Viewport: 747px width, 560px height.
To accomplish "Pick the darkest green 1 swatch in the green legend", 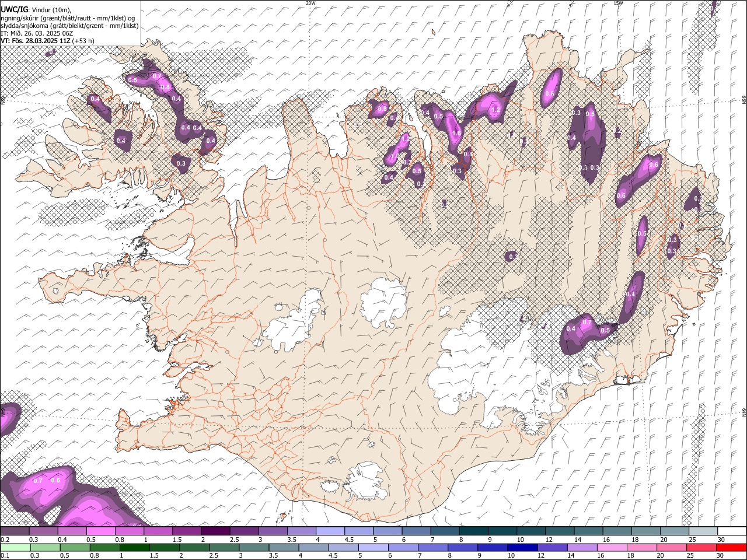I will pyautogui.click(x=135, y=547).
